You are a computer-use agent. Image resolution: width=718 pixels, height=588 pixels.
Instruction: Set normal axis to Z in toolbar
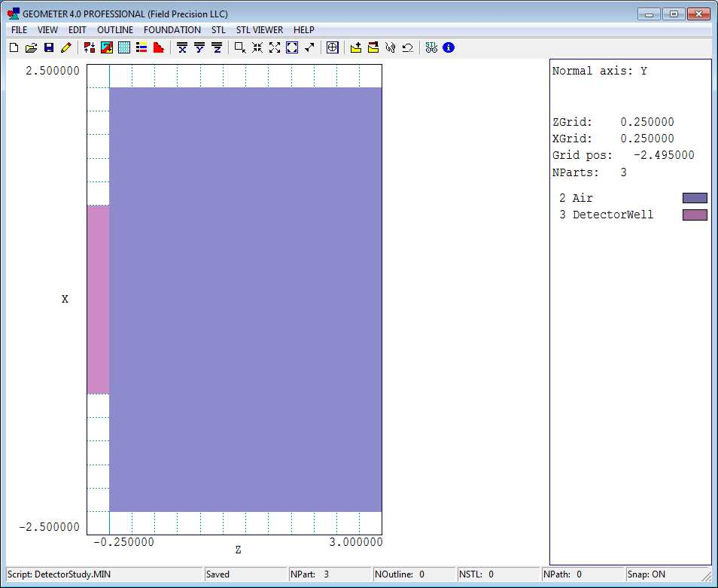pyautogui.click(x=217, y=47)
